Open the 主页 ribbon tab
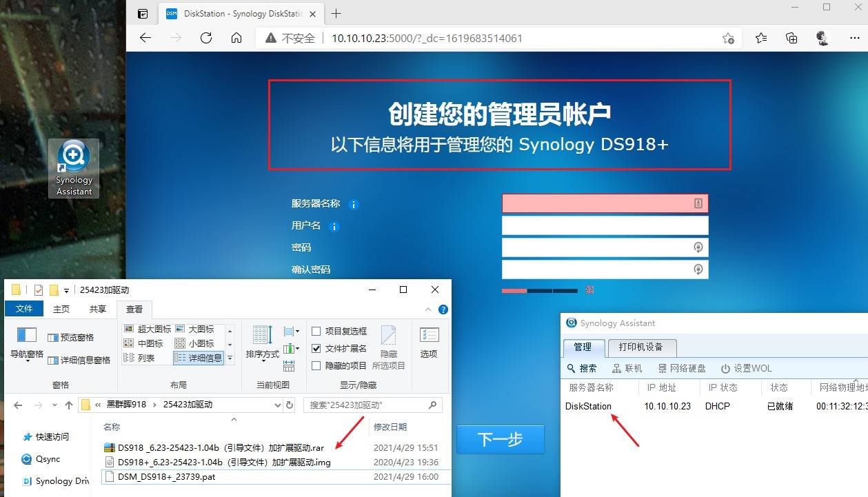 61,308
